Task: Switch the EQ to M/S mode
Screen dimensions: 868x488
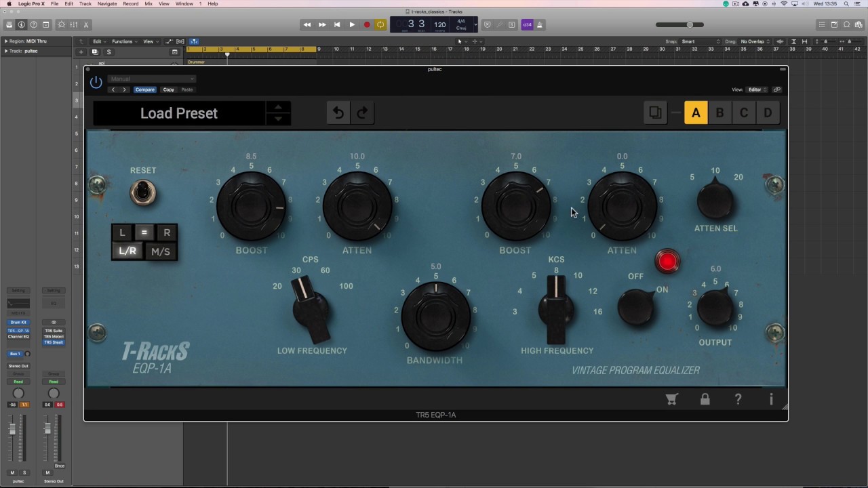Action: [x=161, y=251]
